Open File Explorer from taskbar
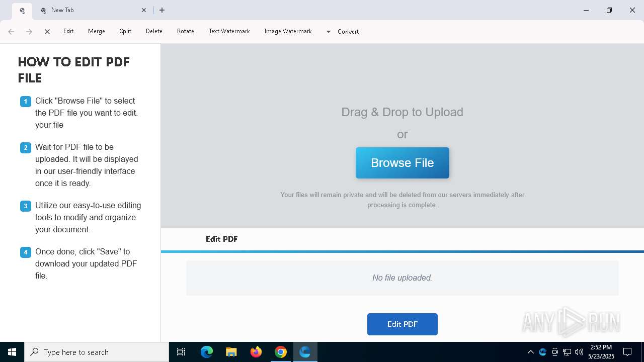The image size is (644, 362). coord(231,352)
